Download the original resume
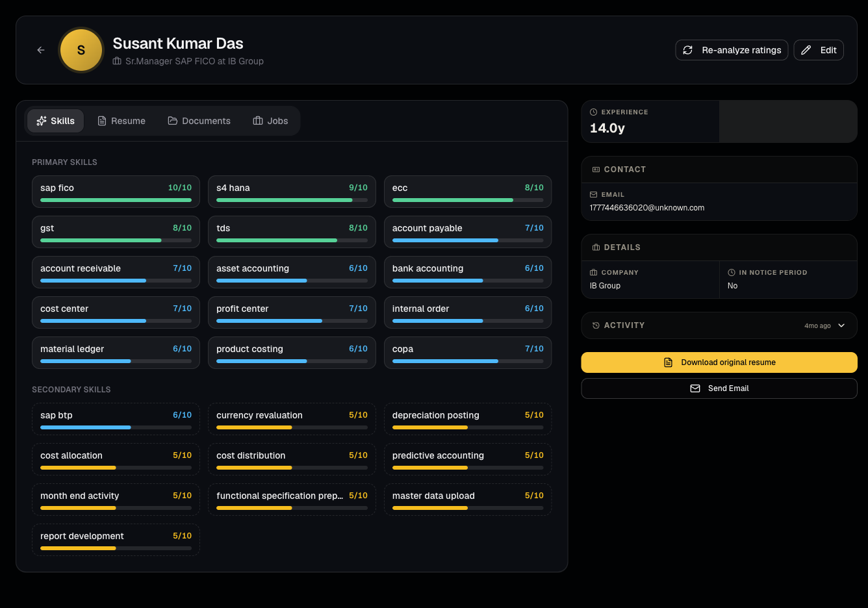 coord(719,362)
